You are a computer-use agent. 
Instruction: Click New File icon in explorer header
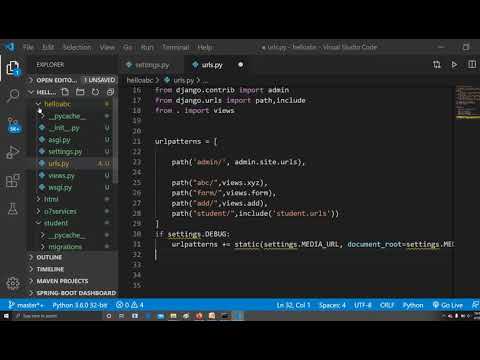(65, 92)
